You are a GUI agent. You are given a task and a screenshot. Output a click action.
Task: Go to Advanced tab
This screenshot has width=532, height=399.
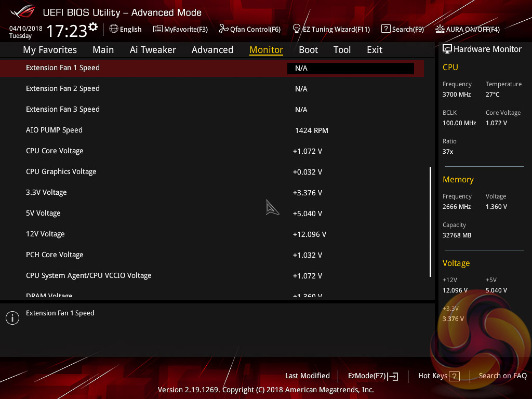pos(212,50)
